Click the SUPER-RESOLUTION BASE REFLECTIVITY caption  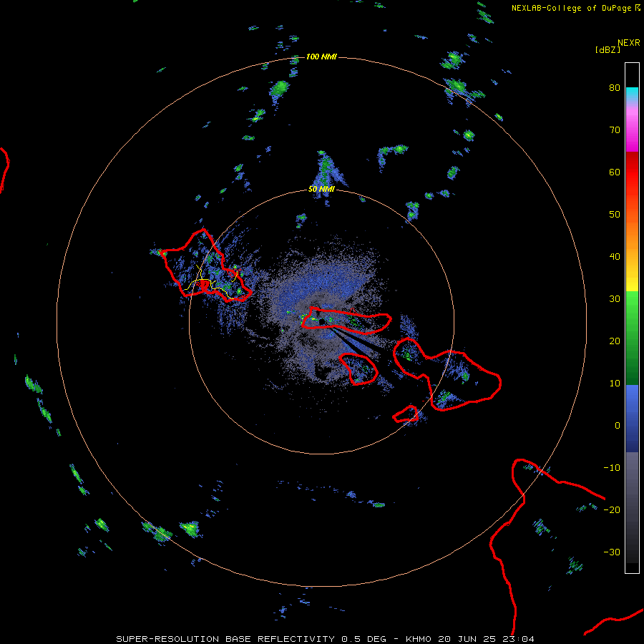tap(225, 639)
